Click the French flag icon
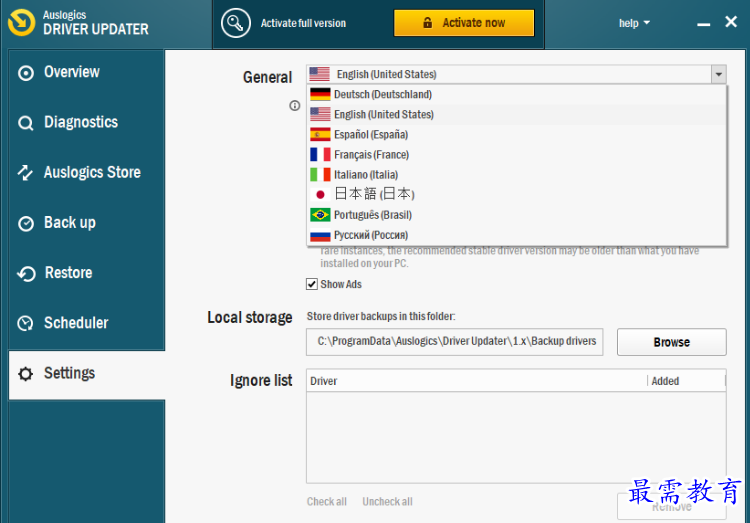750x523 pixels. 320,155
